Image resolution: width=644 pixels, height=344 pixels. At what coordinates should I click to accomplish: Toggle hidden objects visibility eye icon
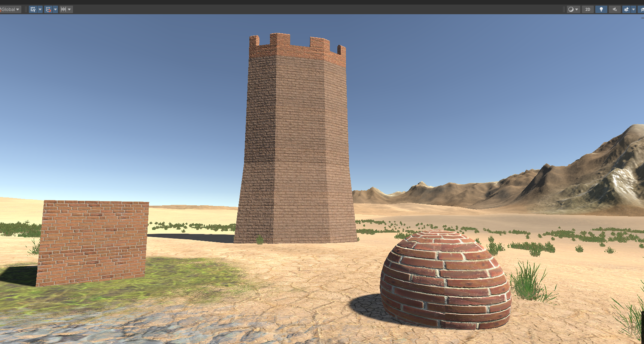(641, 9)
